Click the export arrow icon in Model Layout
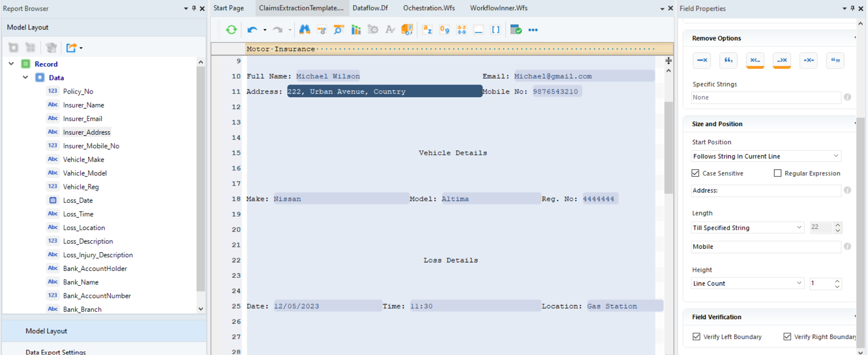 (71, 48)
